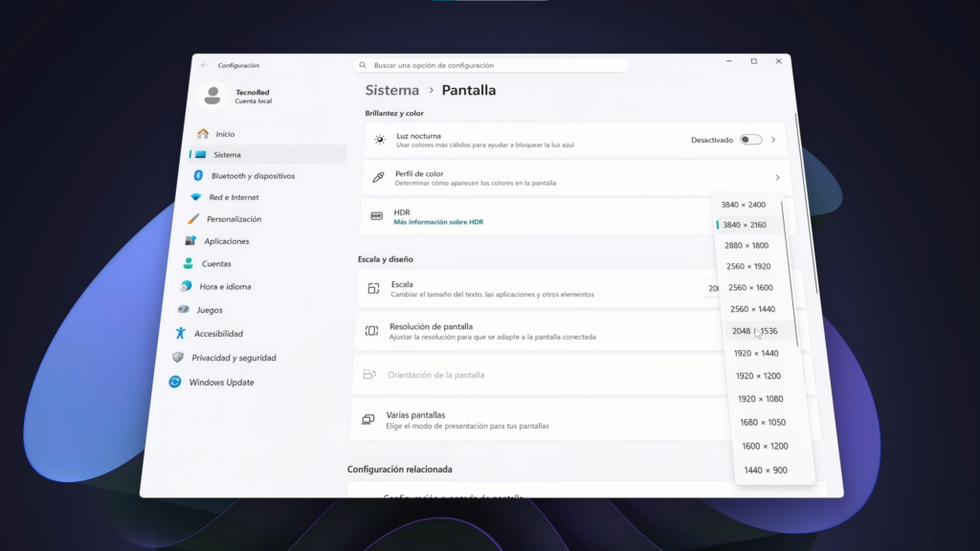The width and height of the screenshot is (980, 551).
Task: Click the Cuentas person icon
Action: [189, 264]
